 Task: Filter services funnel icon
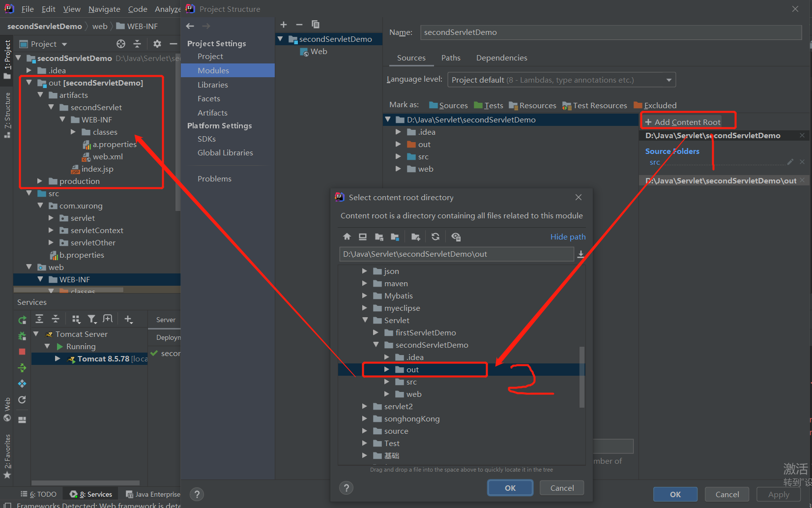92,319
